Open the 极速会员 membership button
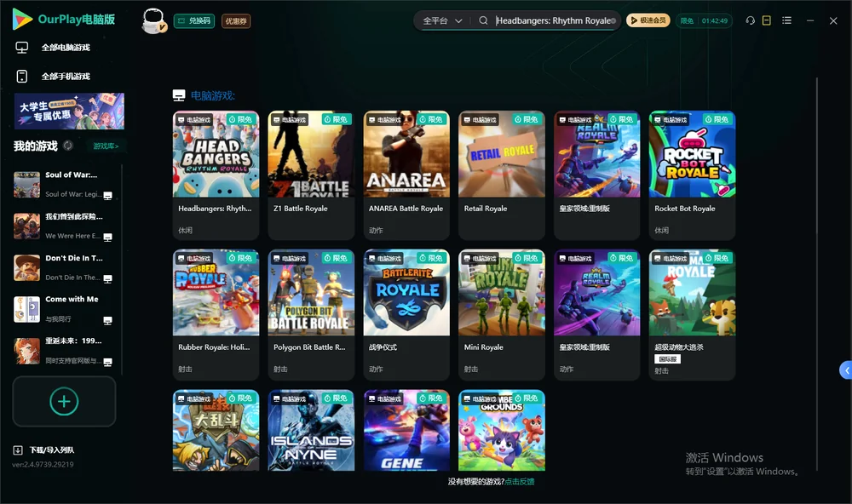This screenshot has height=504, width=852. [648, 20]
